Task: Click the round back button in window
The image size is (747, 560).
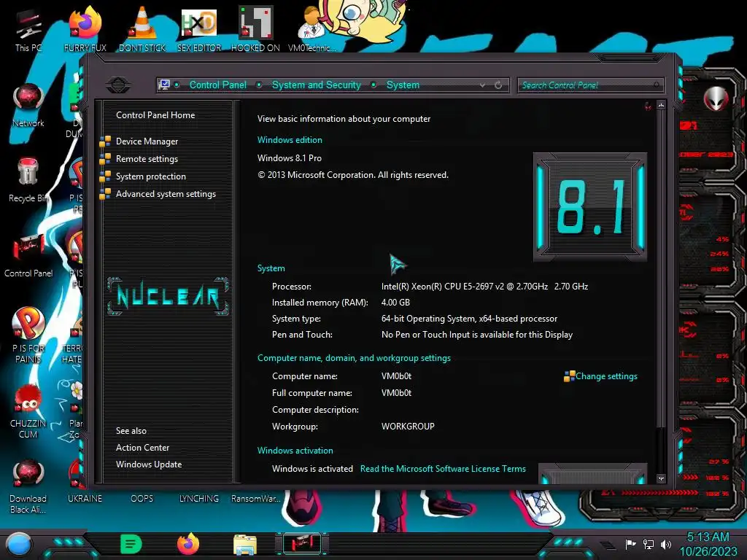Action: click(x=118, y=85)
